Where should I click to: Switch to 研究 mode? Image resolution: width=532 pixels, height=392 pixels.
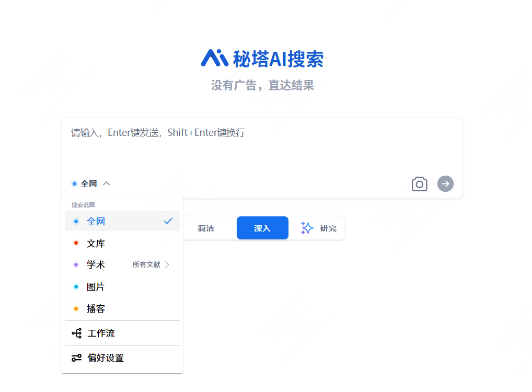point(319,228)
